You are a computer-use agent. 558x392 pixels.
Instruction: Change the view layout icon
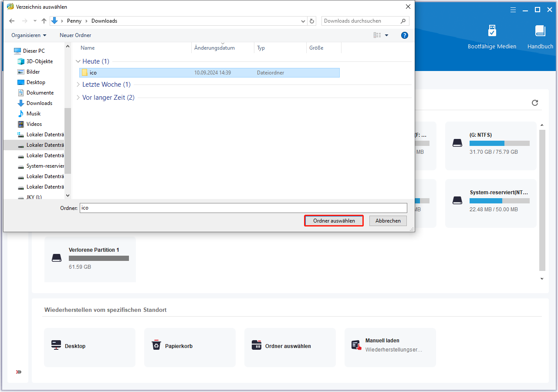click(x=377, y=35)
